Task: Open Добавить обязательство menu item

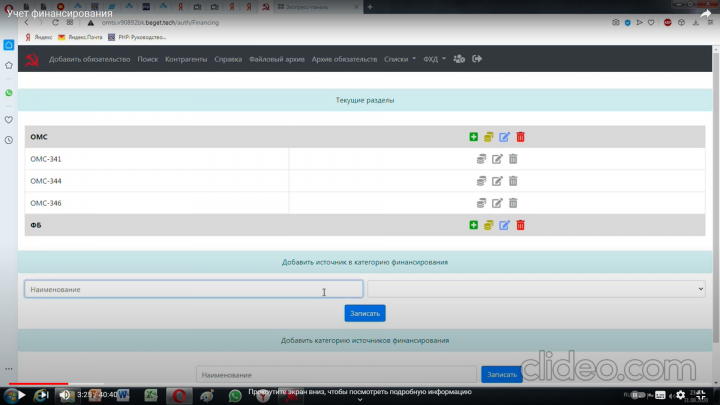Action: click(90, 59)
